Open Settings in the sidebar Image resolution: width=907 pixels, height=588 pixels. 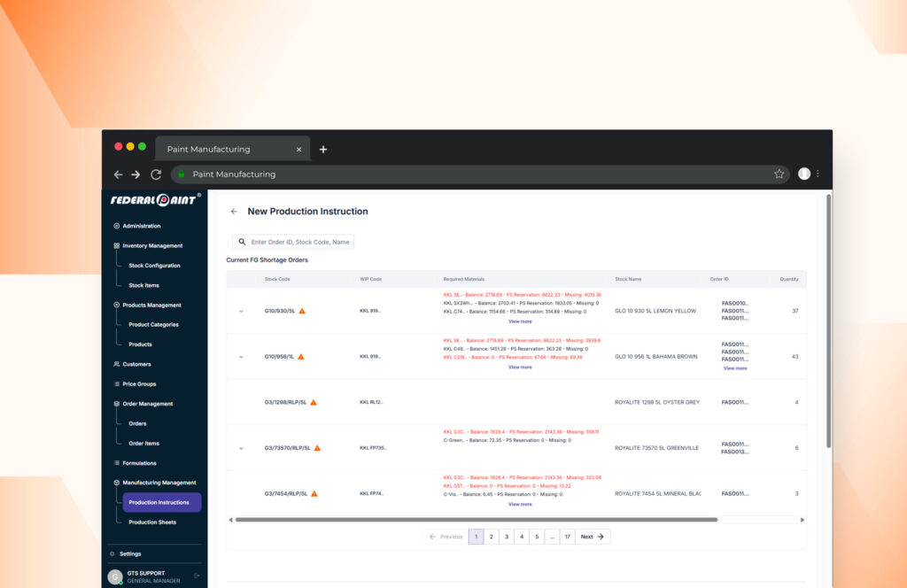pyautogui.click(x=130, y=553)
